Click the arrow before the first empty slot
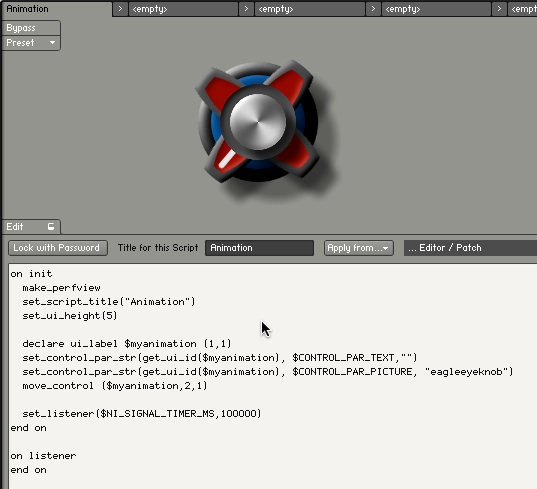The height and width of the screenshot is (489, 537). (x=120, y=9)
